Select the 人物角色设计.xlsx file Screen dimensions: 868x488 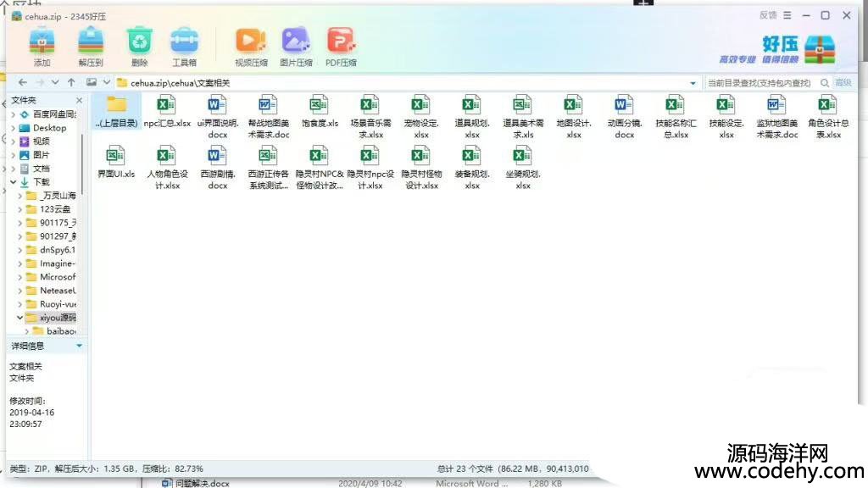167,168
